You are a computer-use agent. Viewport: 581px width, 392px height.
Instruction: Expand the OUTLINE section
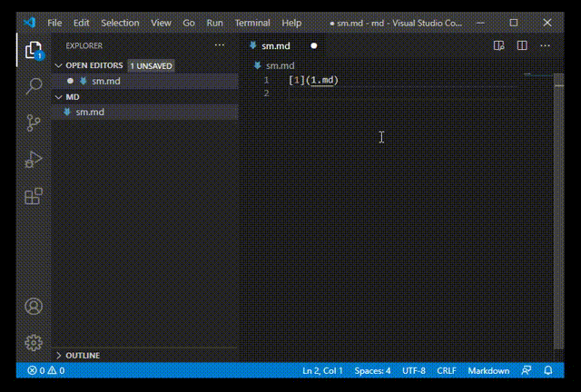pos(58,356)
